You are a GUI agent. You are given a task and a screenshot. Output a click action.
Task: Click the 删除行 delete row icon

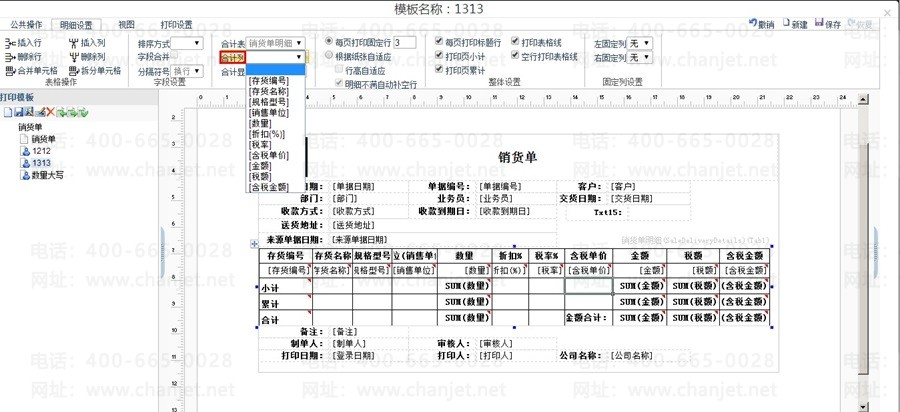10,57
